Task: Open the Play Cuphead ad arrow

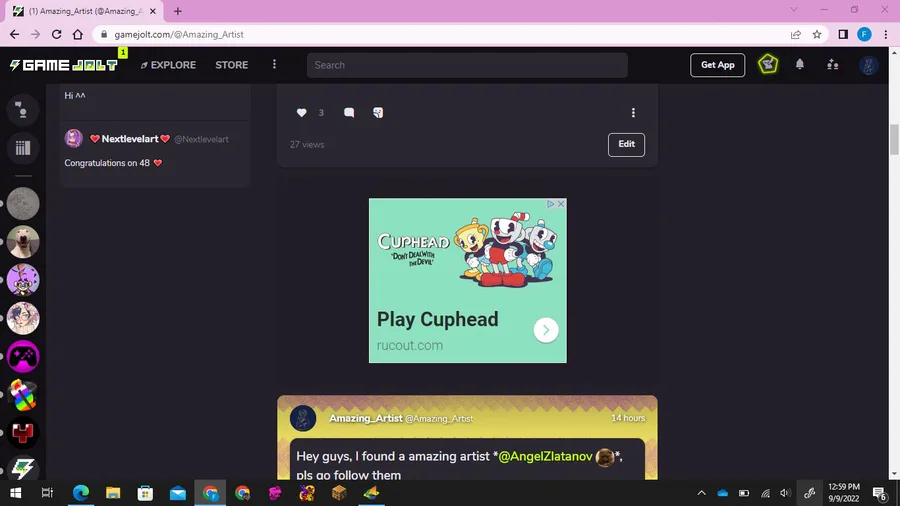Action: click(x=546, y=330)
